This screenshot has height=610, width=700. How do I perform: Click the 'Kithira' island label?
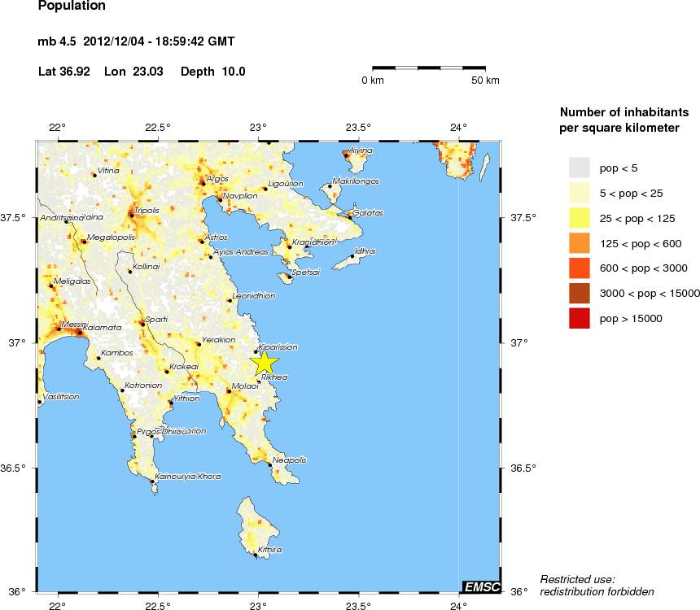pyautogui.click(x=269, y=549)
